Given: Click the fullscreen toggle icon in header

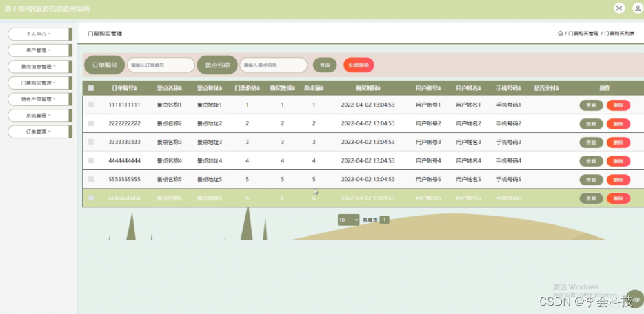Looking at the screenshot, I should [619, 8].
